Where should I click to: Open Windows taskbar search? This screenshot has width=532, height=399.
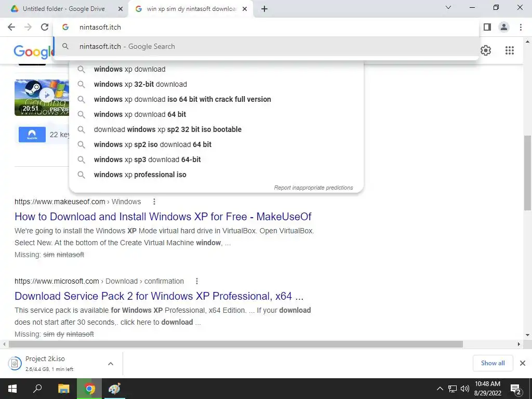(37, 389)
